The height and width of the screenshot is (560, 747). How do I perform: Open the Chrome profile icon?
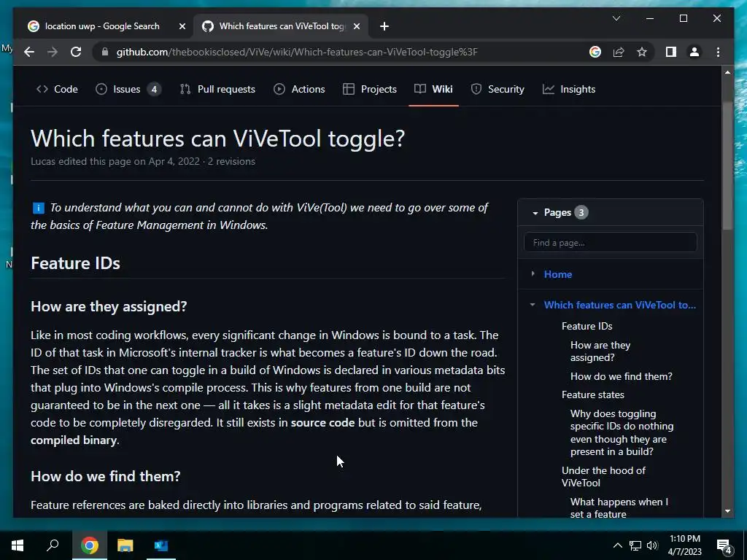[694, 52]
